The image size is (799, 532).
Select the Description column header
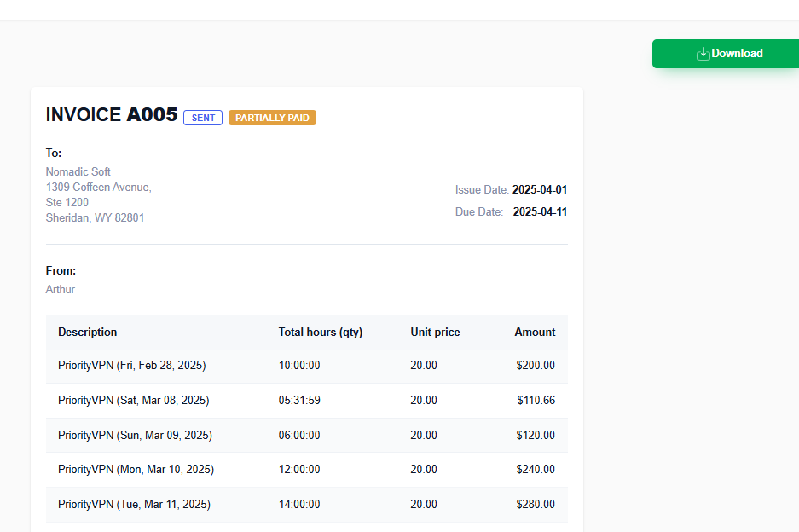click(88, 332)
